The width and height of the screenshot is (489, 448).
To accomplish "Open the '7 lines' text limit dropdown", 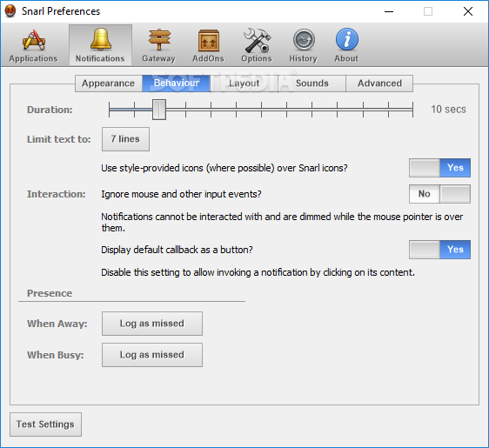I will pyautogui.click(x=125, y=139).
